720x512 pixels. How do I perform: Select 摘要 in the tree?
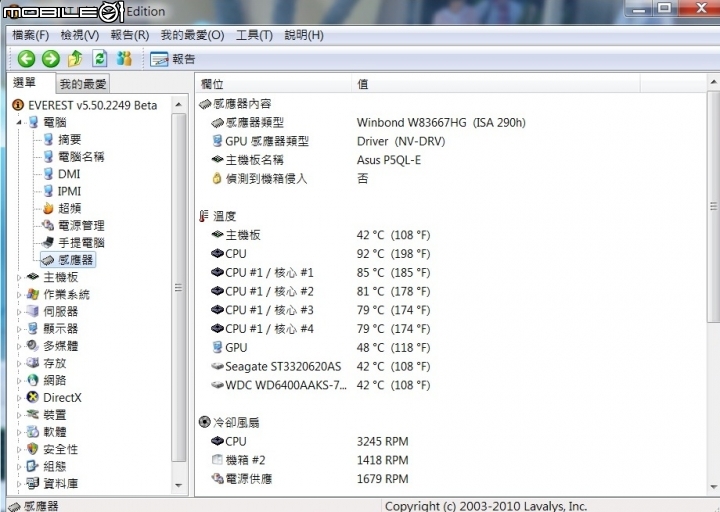(69, 140)
